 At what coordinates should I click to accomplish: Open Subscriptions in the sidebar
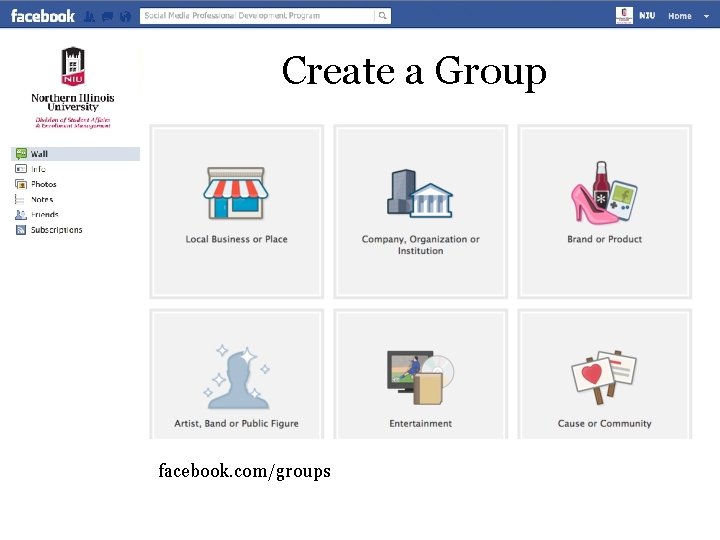(56, 230)
